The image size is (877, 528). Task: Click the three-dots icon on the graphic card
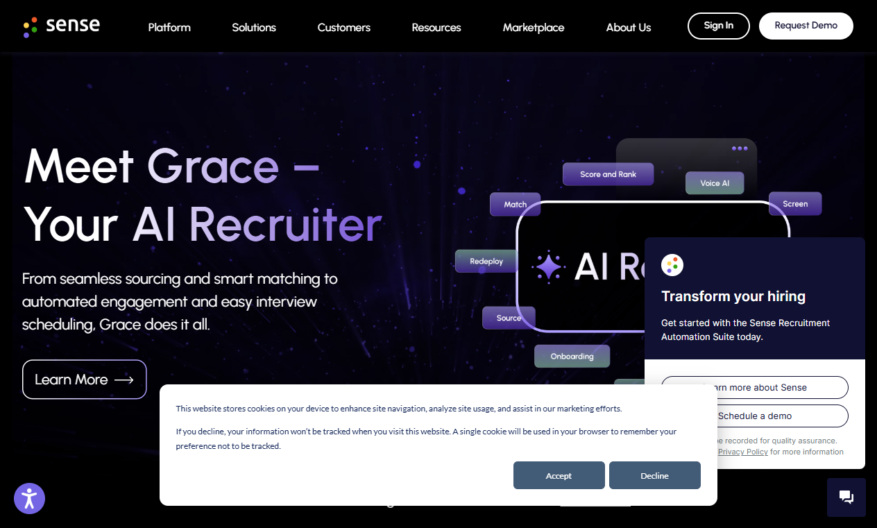coord(739,148)
